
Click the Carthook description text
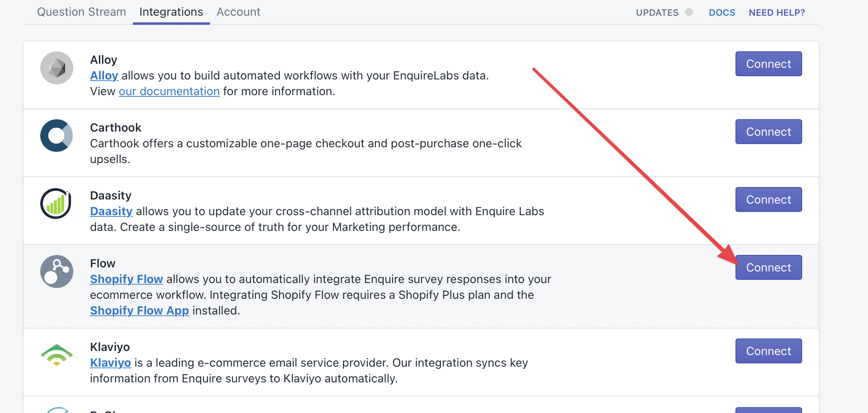click(306, 151)
